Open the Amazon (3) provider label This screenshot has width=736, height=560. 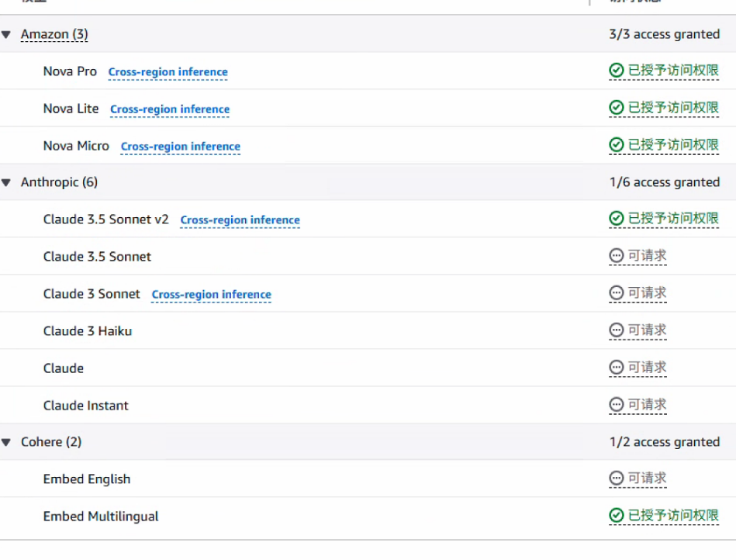click(x=54, y=34)
